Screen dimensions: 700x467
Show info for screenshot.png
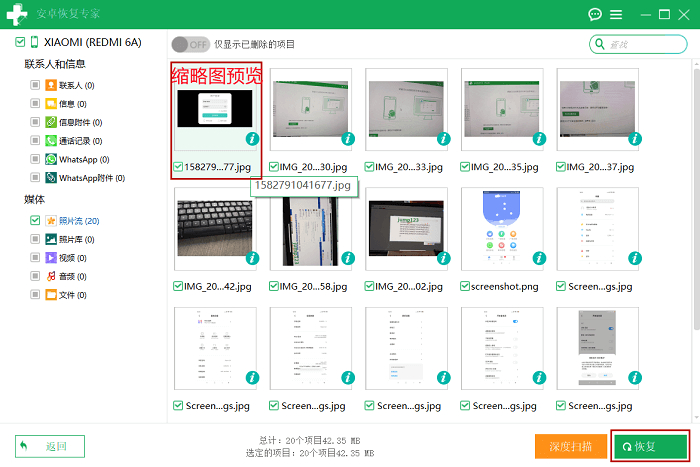(539, 258)
